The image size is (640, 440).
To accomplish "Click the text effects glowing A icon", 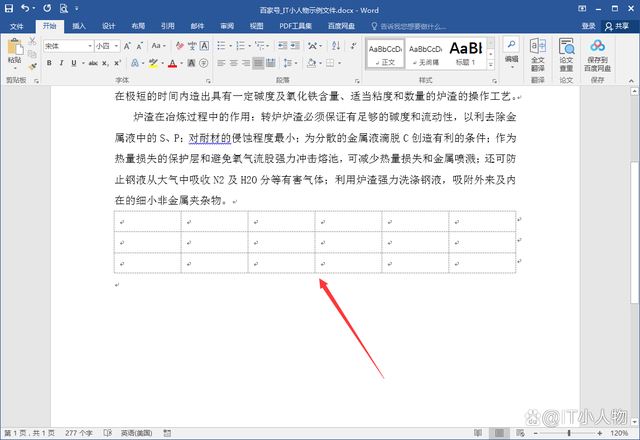I will pyautogui.click(x=135, y=63).
